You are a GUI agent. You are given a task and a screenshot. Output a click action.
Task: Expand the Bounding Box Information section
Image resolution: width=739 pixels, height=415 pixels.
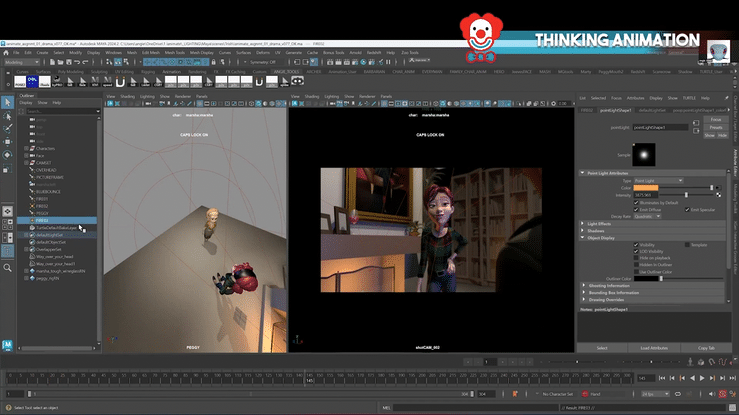tap(583, 293)
